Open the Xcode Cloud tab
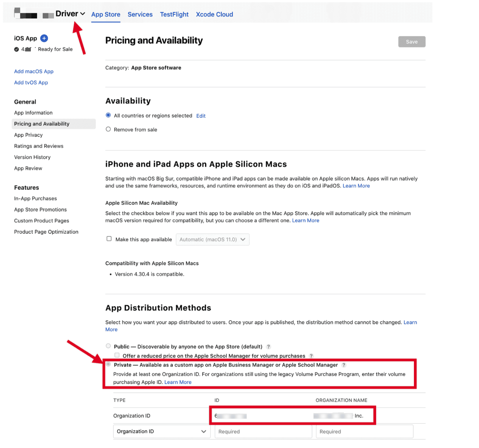Screen dimensions: 479x448 (214, 14)
